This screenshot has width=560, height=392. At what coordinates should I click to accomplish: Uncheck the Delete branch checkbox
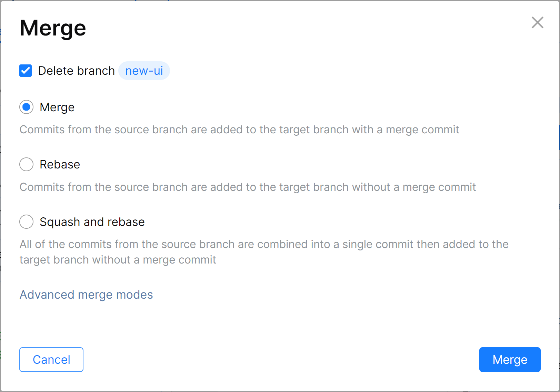click(26, 71)
